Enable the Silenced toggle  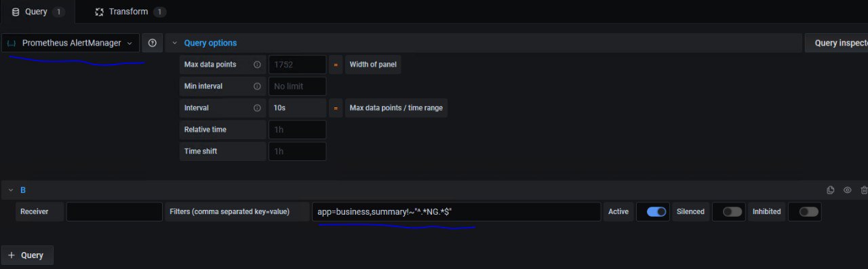point(732,212)
